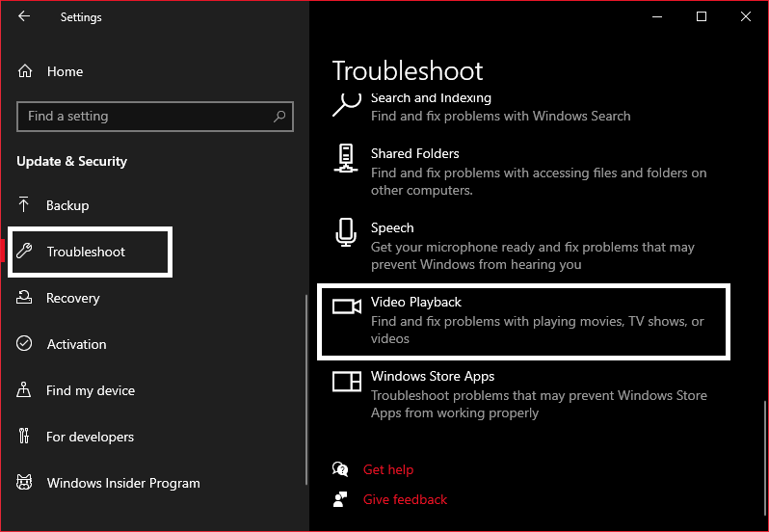Click the Activation checkmark circle icon
Screen dimensions: 769x532
24,343
